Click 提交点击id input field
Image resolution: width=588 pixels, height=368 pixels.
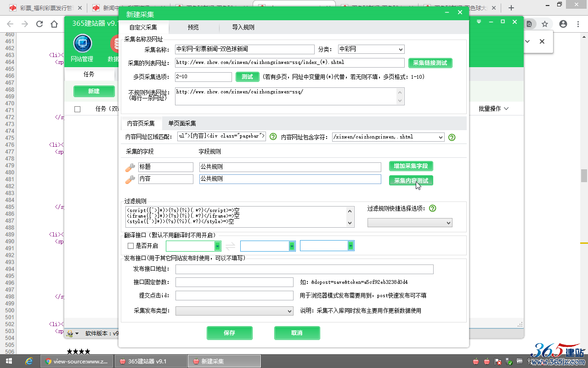(x=234, y=295)
